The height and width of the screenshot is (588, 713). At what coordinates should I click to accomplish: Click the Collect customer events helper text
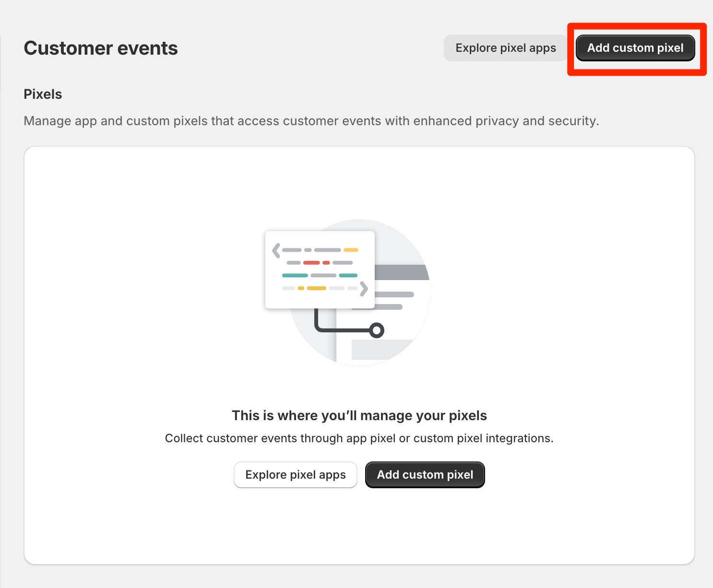coord(359,438)
